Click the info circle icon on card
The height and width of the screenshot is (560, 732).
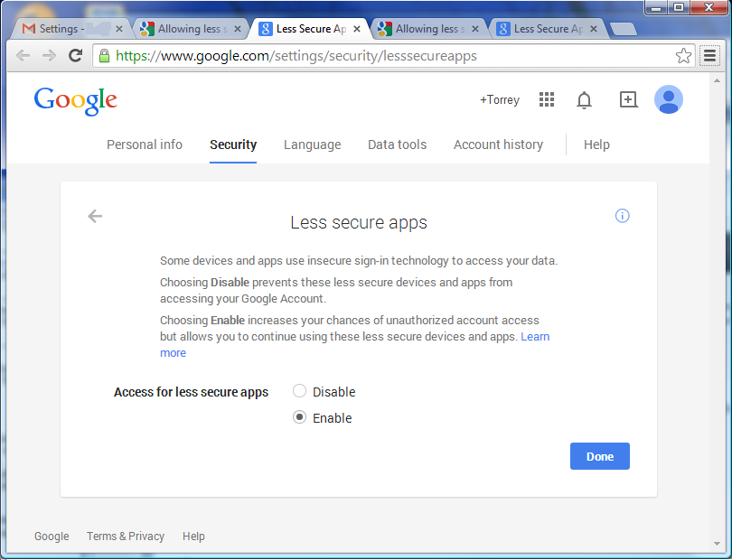[623, 216]
